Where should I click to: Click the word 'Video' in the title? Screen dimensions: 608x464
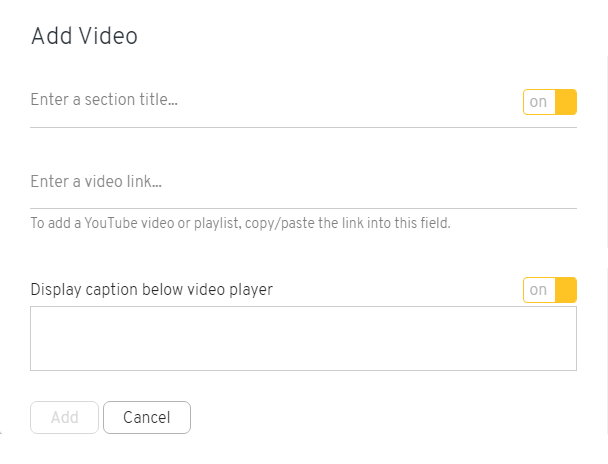pyautogui.click(x=109, y=36)
